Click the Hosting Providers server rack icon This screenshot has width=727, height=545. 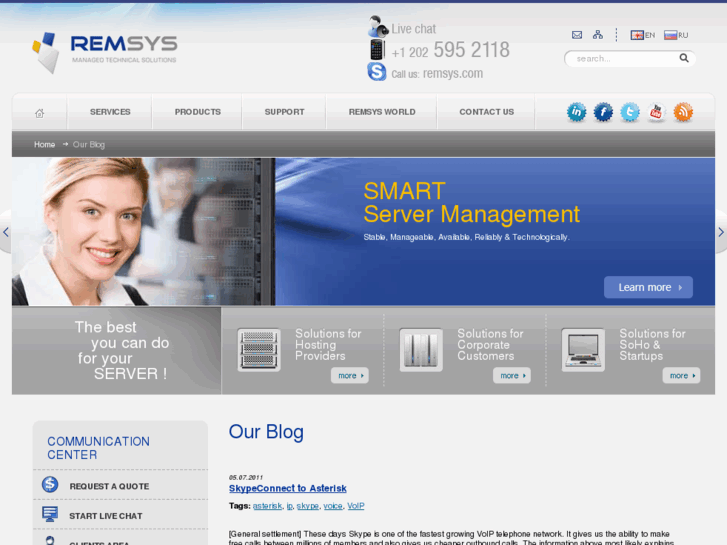[x=259, y=350]
